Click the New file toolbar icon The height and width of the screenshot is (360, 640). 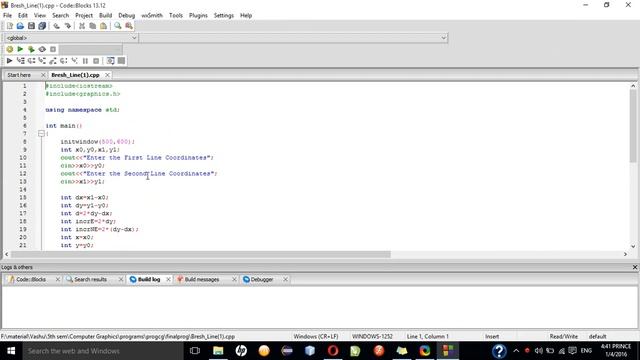pyautogui.click(x=9, y=26)
